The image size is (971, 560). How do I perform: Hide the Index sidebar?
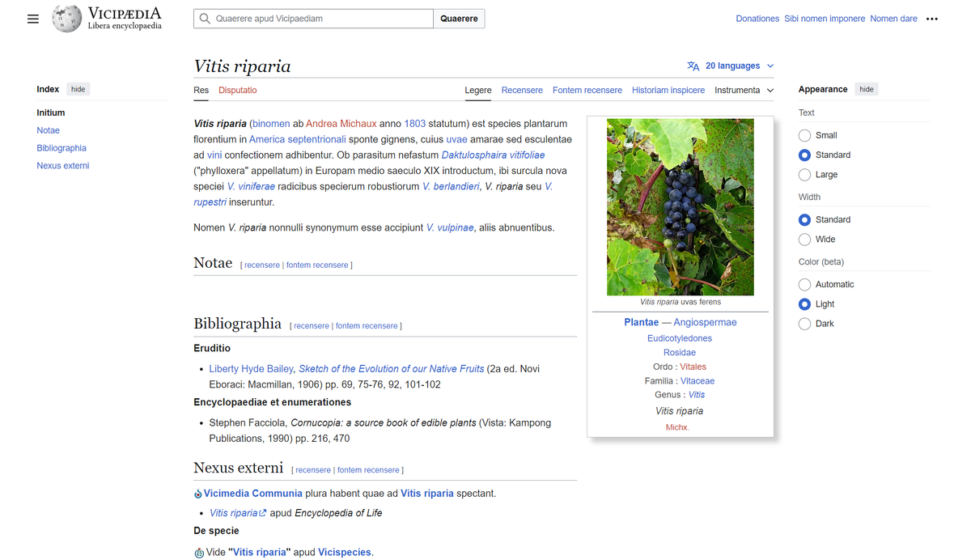(x=78, y=89)
